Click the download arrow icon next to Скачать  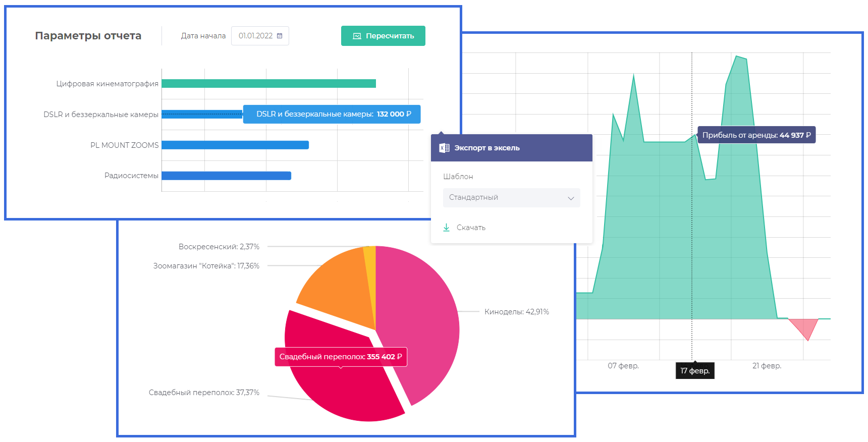coord(446,228)
